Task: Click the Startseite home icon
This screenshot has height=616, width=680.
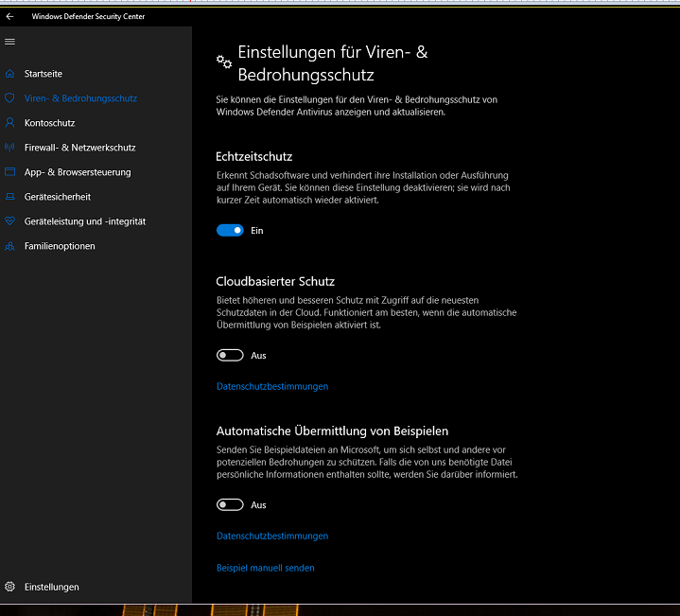Action: (x=10, y=74)
